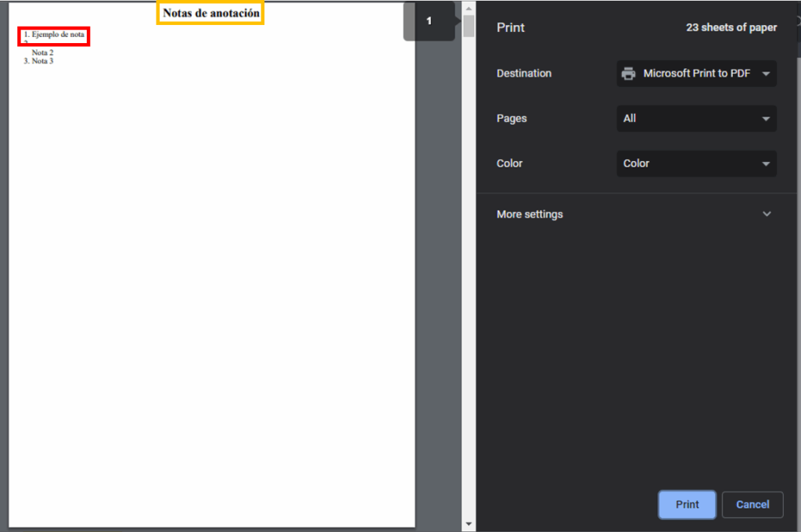Click the 'Ejemplo de nota' list item
The width and height of the screenshot is (801, 532).
pos(54,35)
